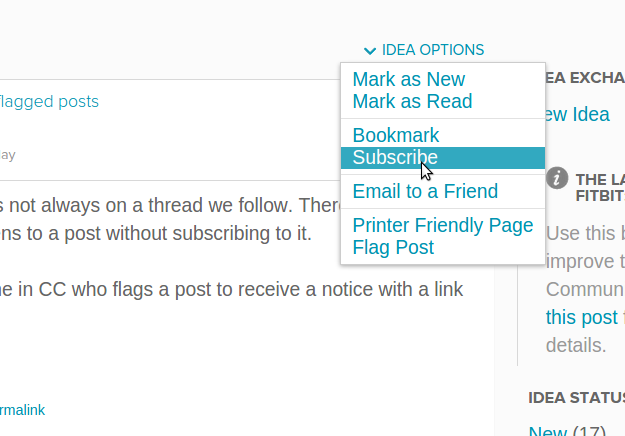Follow the 'this post' link
This screenshot has height=436, width=625.
click(582, 318)
